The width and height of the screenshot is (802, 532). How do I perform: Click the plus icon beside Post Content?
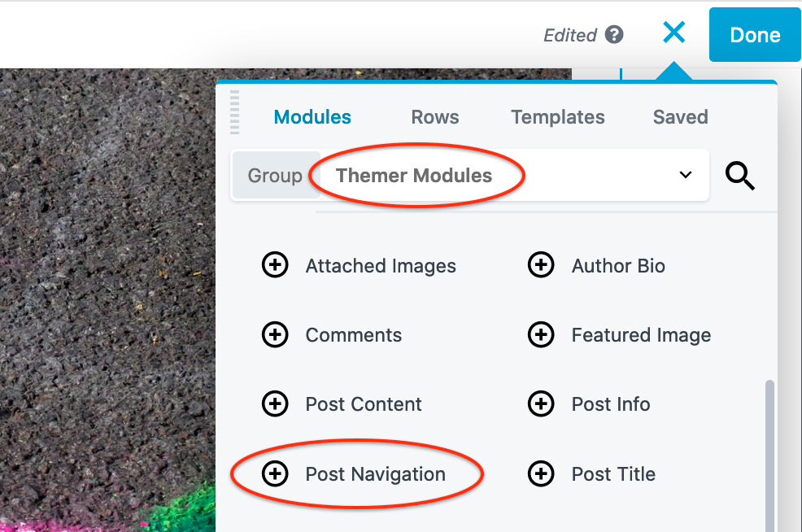tap(275, 403)
